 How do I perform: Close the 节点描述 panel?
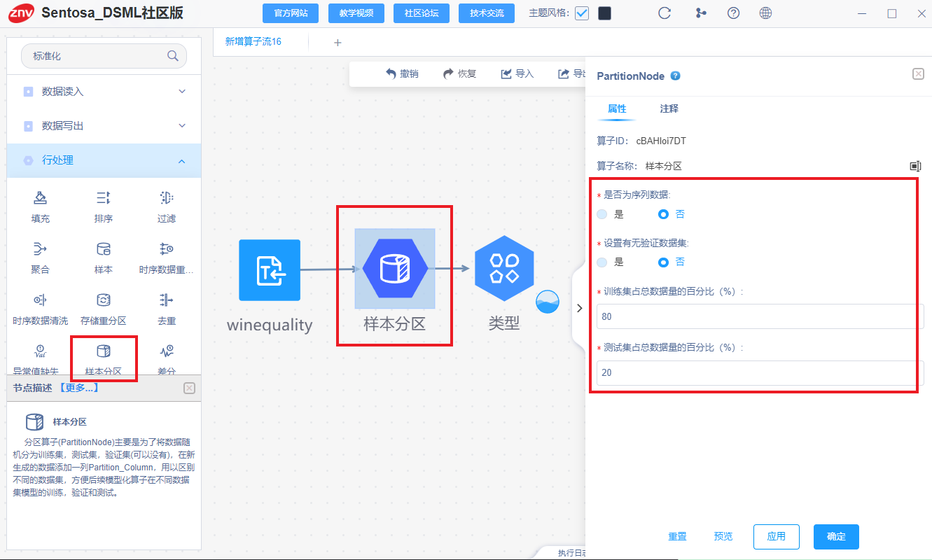pyautogui.click(x=189, y=388)
